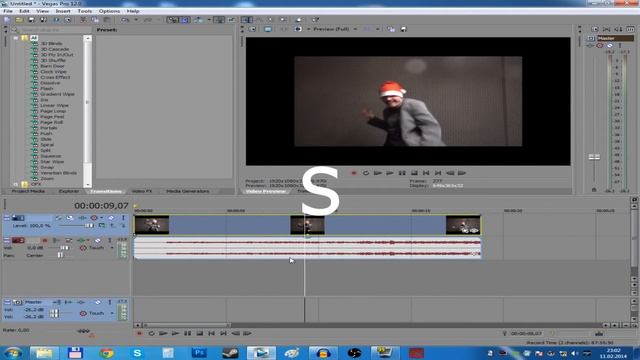The height and width of the screenshot is (360, 640).
Task: Click the video track Level slider
Action: [x=89, y=225]
